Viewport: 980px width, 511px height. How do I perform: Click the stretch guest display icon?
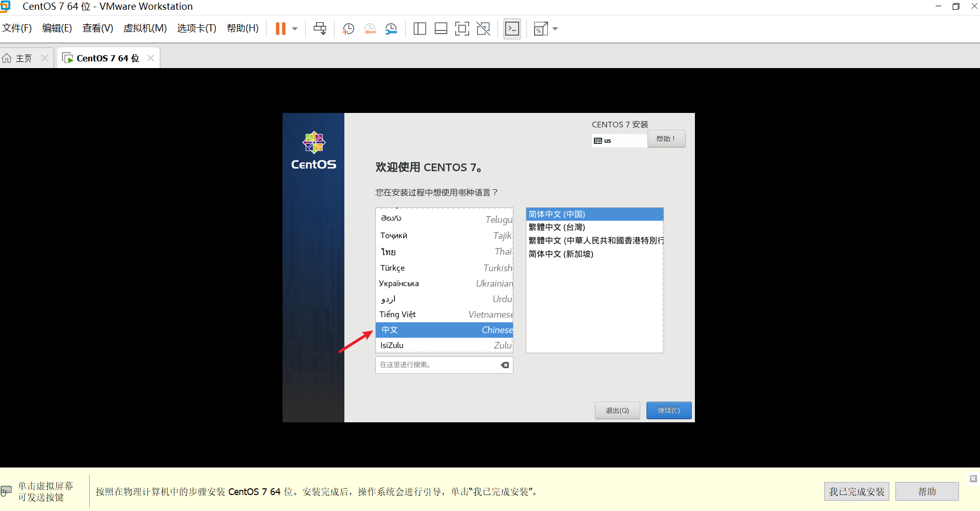[540, 29]
